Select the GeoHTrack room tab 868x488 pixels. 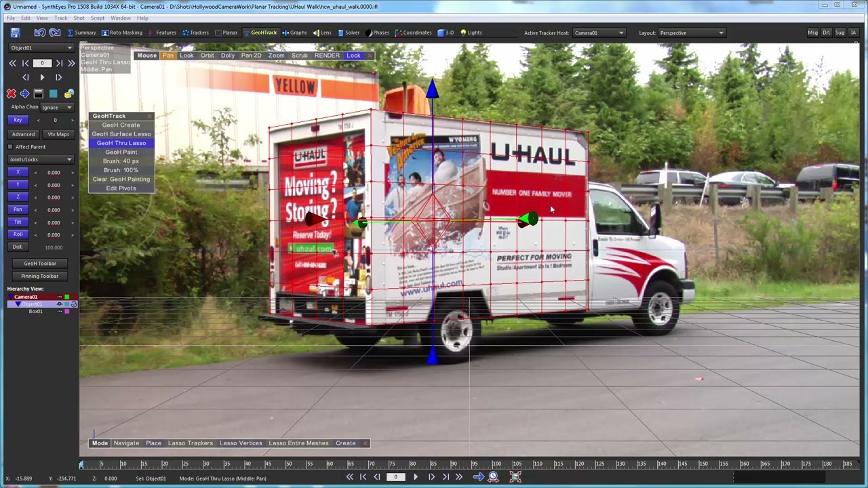(x=260, y=33)
